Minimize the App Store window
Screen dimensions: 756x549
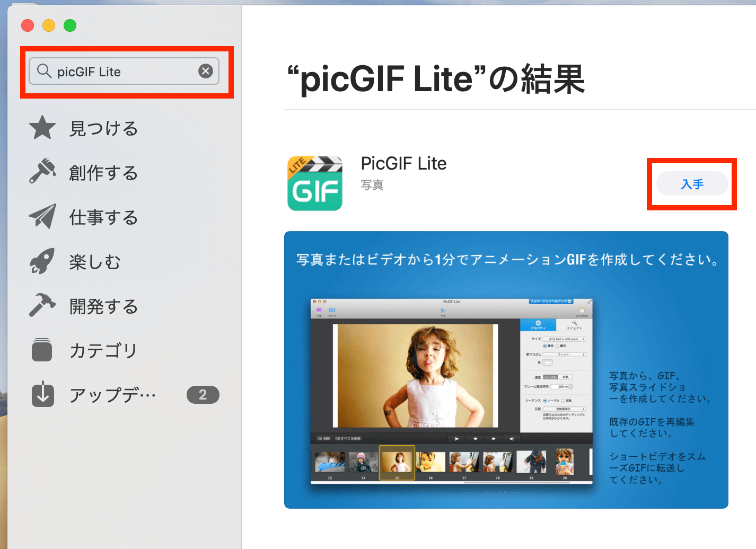click(49, 25)
